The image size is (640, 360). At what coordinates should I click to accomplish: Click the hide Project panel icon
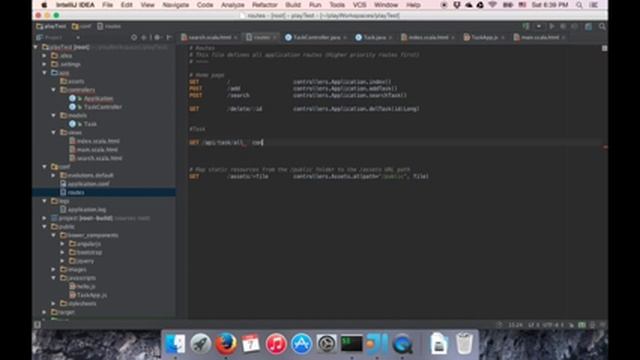(169, 38)
